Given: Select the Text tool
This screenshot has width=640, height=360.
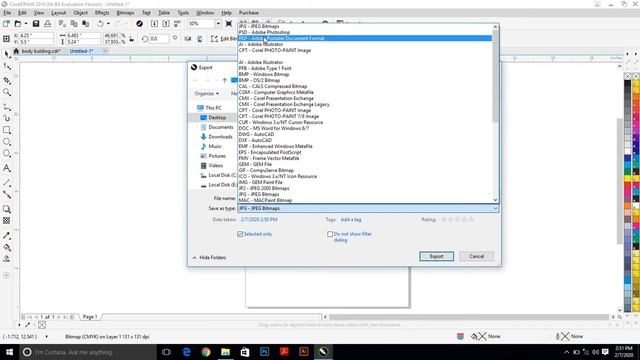Looking at the screenshot, I should 7,168.
